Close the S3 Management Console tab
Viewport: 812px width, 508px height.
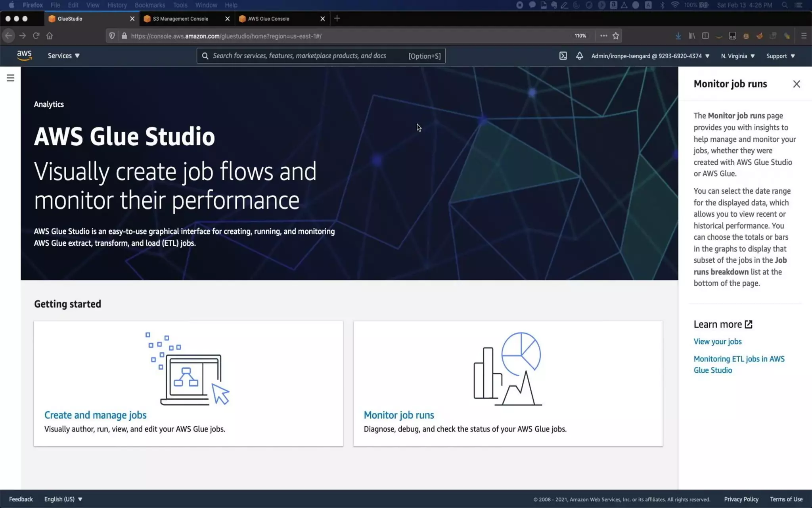[227, 19]
